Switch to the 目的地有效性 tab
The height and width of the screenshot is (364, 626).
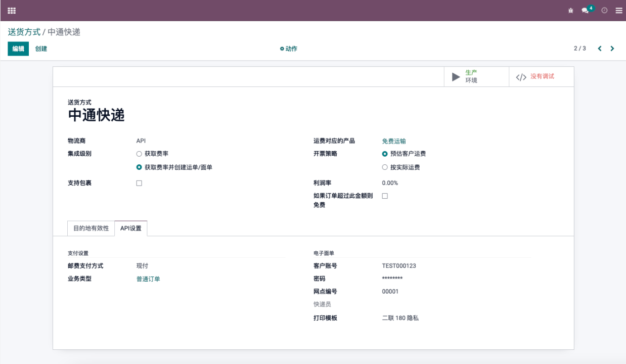click(x=91, y=229)
